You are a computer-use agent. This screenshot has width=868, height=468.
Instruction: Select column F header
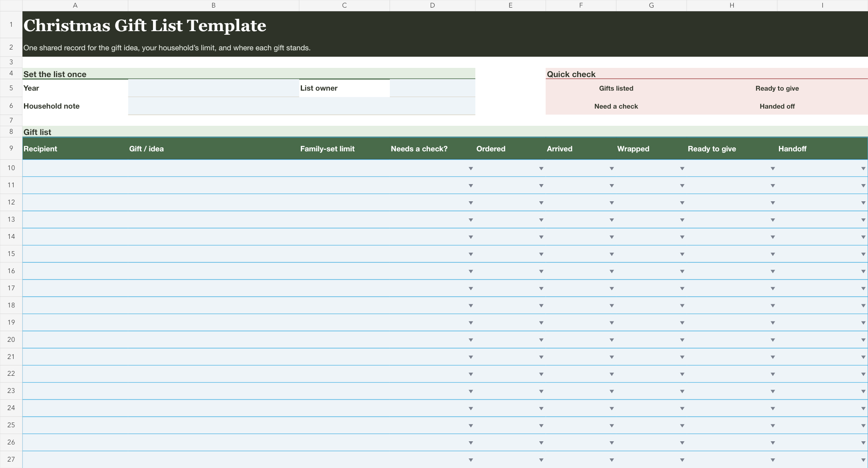pyautogui.click(x=581, y=6)
